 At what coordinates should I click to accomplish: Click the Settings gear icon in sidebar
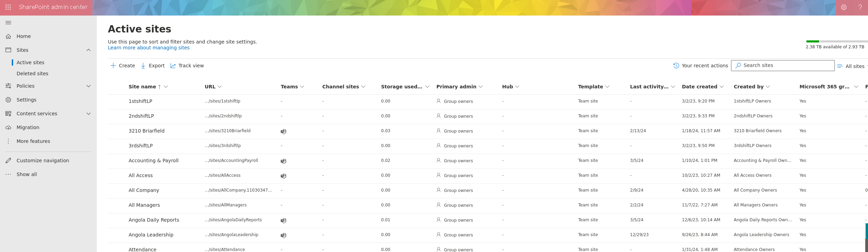(x=8, y=100)
